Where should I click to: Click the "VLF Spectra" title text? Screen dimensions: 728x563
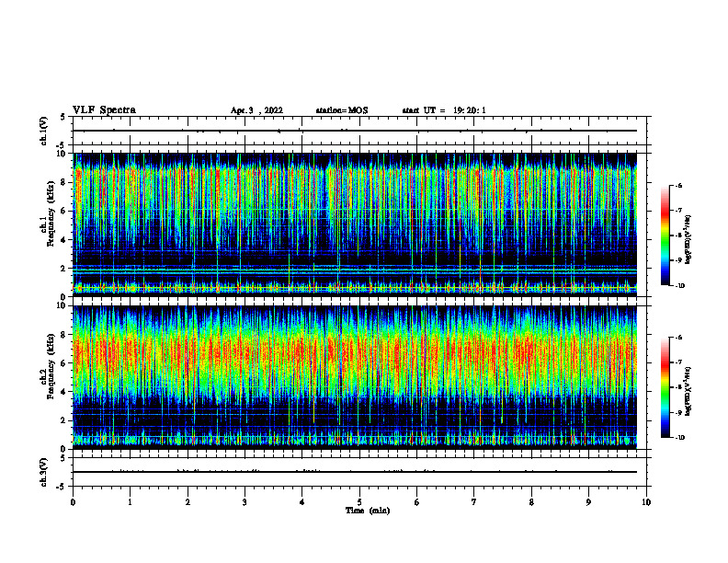(104, 110)
